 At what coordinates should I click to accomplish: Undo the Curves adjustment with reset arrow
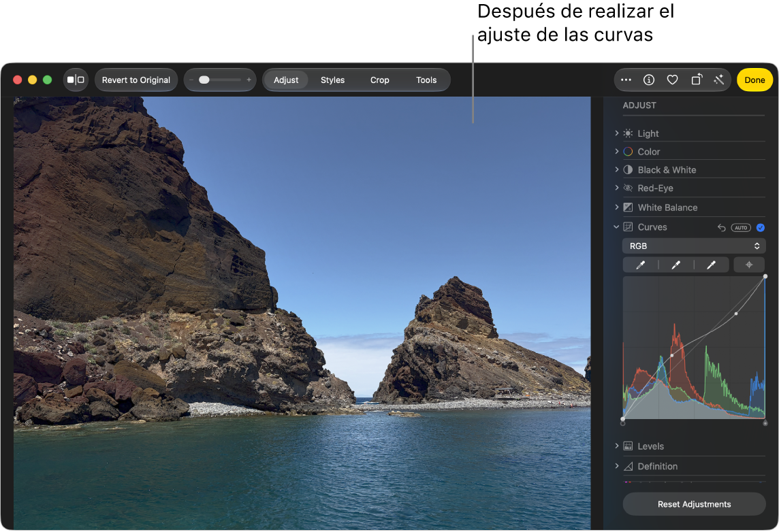click(x=721, y=228)
